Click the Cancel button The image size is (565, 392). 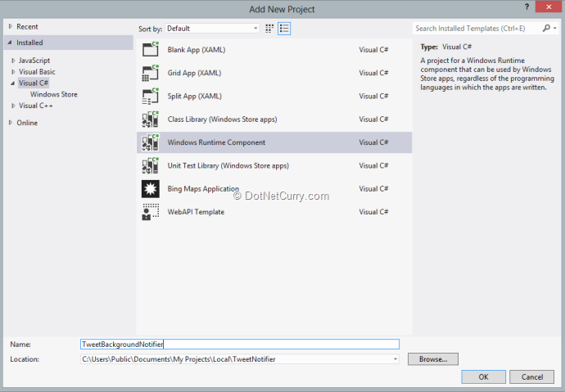point(532,376)
